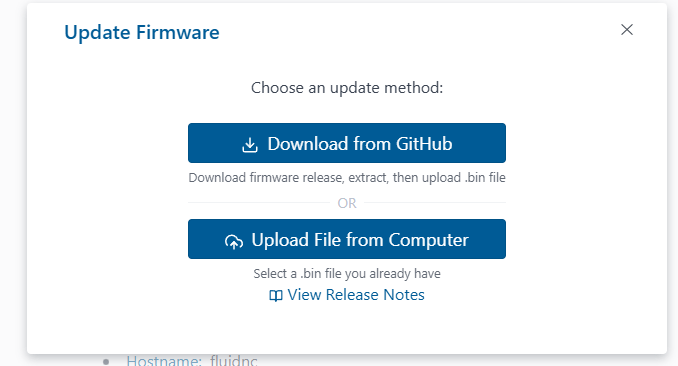Choose Upload File from Computer
678x366 pixels.
pos(347,239)
